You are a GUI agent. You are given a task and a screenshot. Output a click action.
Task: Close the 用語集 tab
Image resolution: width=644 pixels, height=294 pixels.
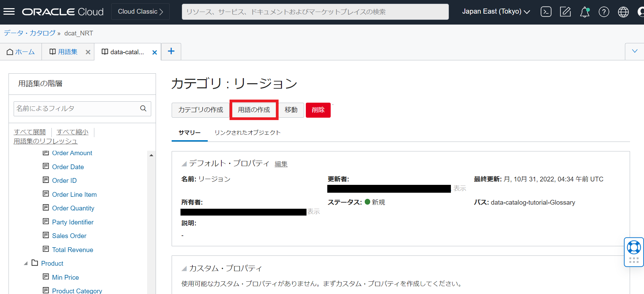click(88, 52)
